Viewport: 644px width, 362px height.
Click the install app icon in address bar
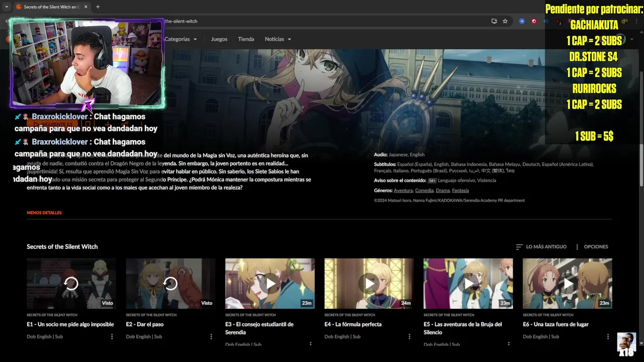click(494, 21)
